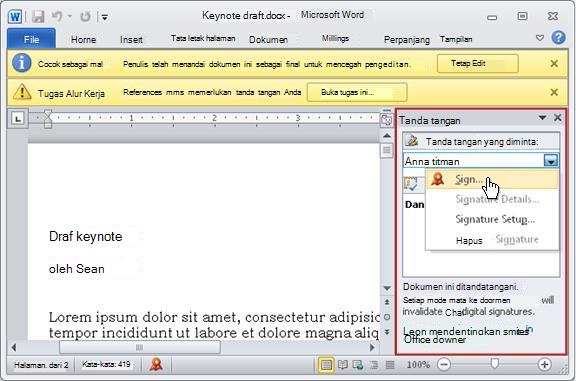Open the Tampilan tab

(456, 39)
